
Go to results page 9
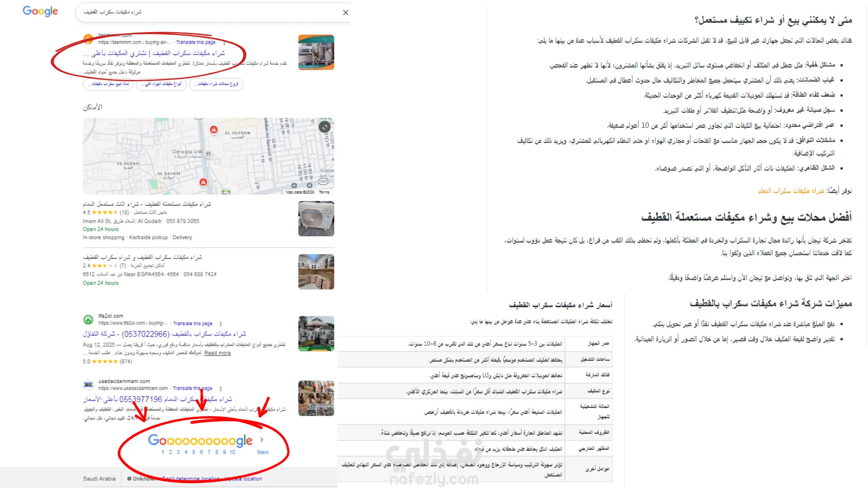coord(224,452)
